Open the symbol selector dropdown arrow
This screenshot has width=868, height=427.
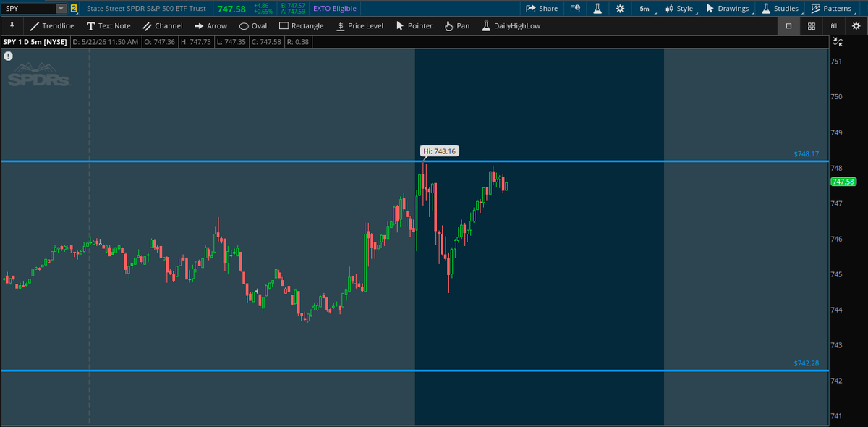click(x=61, y=9)
